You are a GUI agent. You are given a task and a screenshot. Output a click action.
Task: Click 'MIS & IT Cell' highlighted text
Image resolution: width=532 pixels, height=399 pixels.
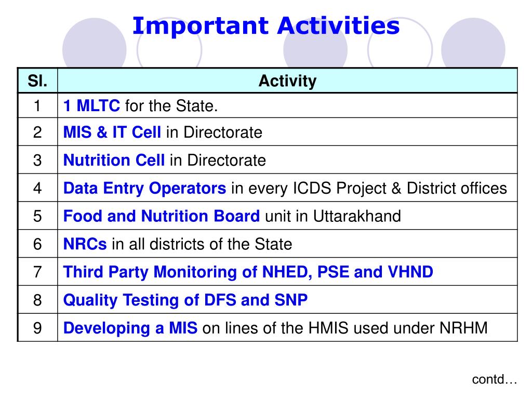click(x=112, y=132)
